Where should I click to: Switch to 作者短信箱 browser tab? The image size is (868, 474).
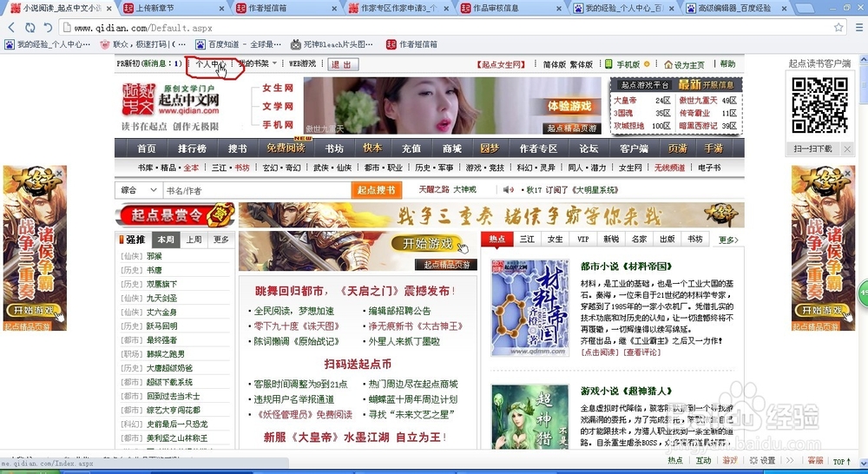click(x=286, y=9)
